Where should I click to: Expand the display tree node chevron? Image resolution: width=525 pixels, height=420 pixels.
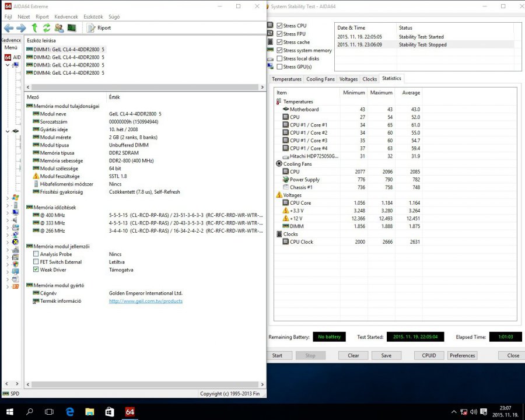coord(8,213)
